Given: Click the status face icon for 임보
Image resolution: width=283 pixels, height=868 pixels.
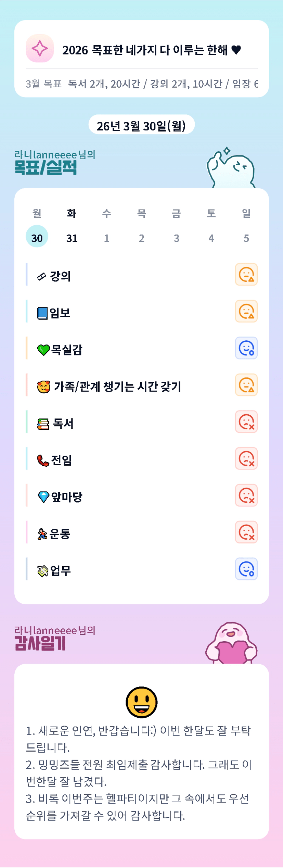Looking at the screenshot, I should (x=246, y=312).
